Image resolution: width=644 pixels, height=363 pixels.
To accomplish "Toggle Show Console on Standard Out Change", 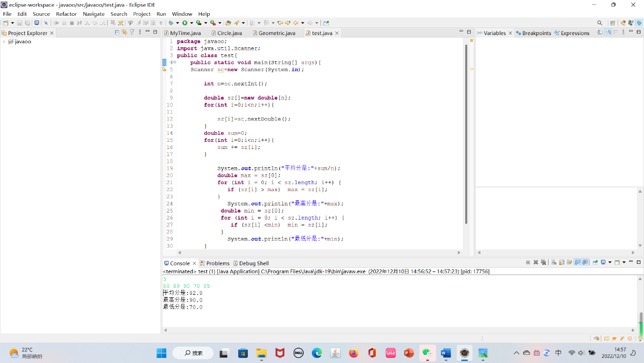I will (x=577, y=262).
